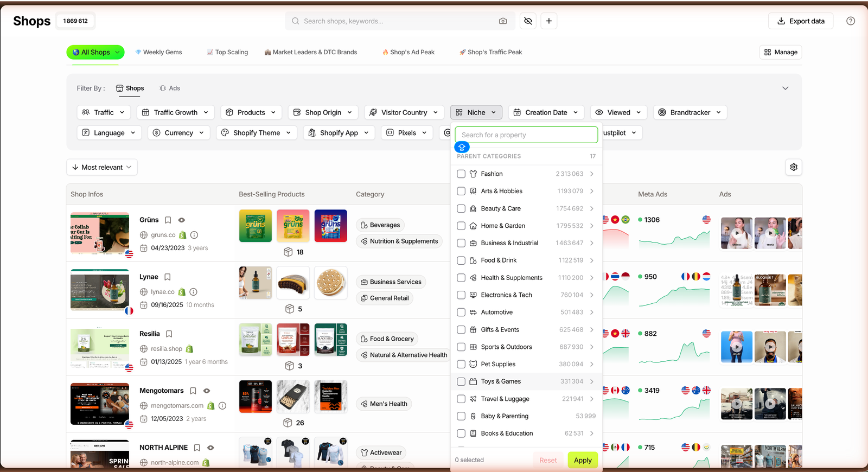Check the Fashion category checkbox

point(461,174)
